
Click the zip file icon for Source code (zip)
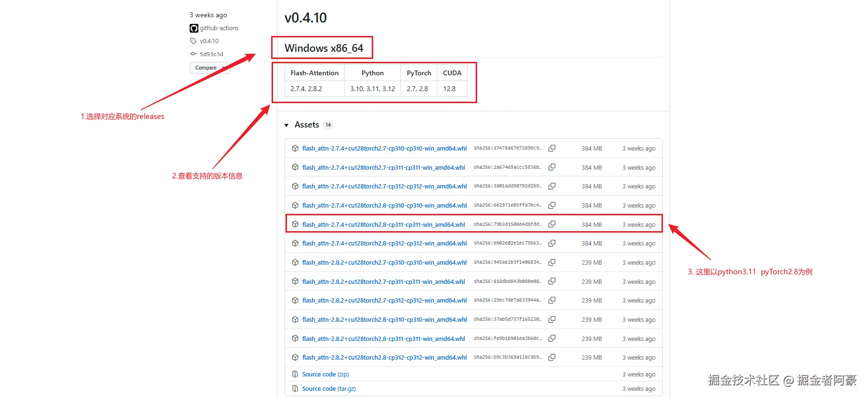[x=295, y=374]
